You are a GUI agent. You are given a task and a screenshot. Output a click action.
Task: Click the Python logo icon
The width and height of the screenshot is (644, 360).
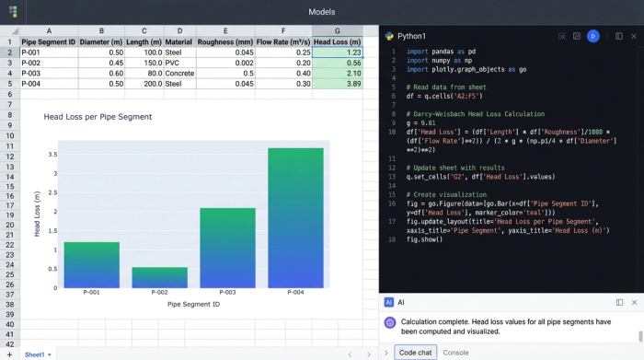(389, 36)
